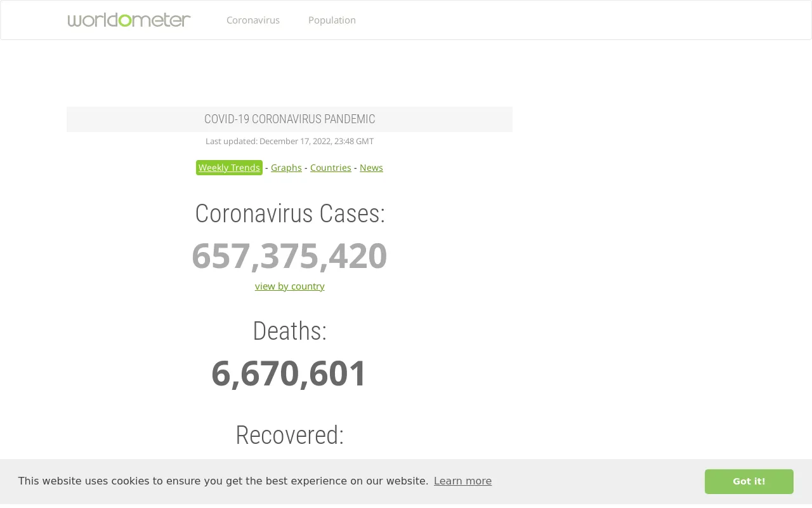Open the News link
The height and width of the screenshot is (508, 812).
pos(371,168)
